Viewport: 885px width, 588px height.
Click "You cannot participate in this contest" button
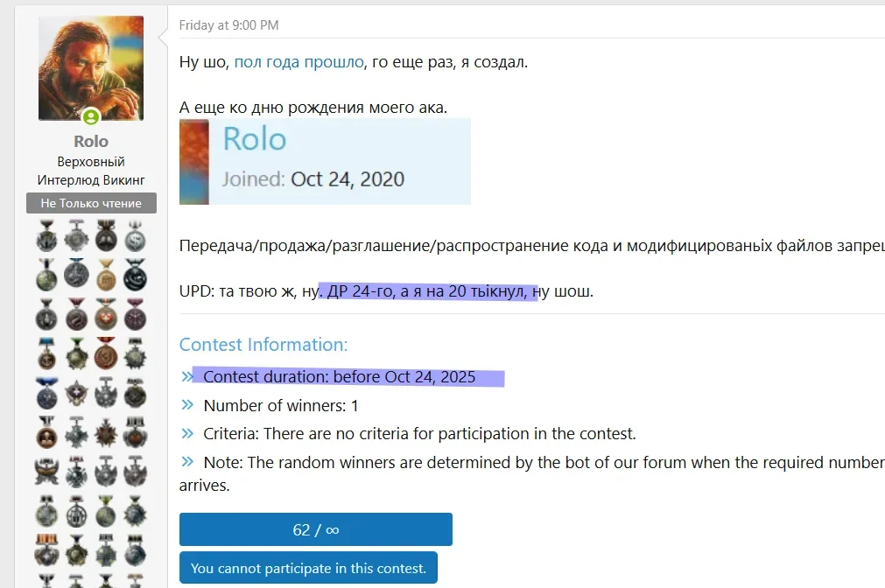[x=308, y=568]
